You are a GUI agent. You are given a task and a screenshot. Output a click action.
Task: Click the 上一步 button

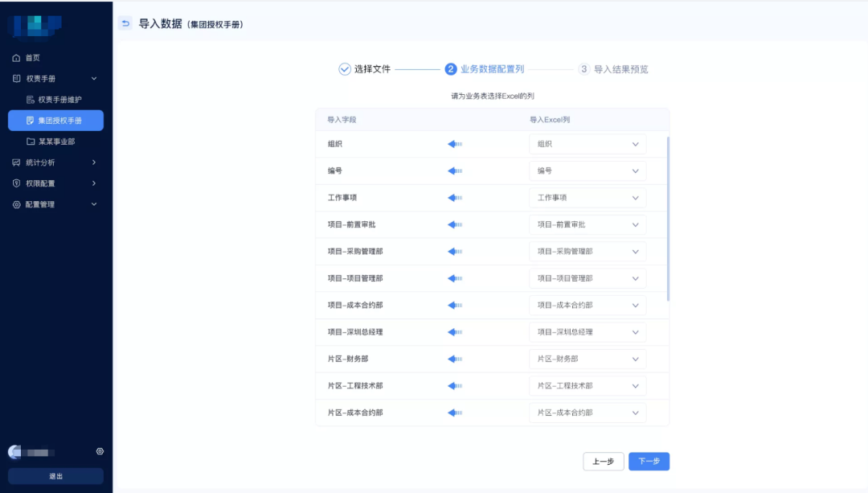tap(603, 462)
